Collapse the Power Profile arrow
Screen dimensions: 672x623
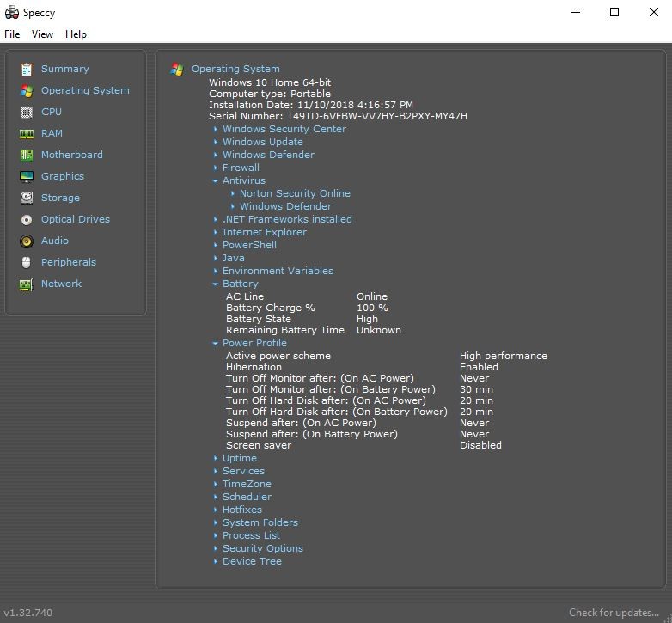click(215, 343)
